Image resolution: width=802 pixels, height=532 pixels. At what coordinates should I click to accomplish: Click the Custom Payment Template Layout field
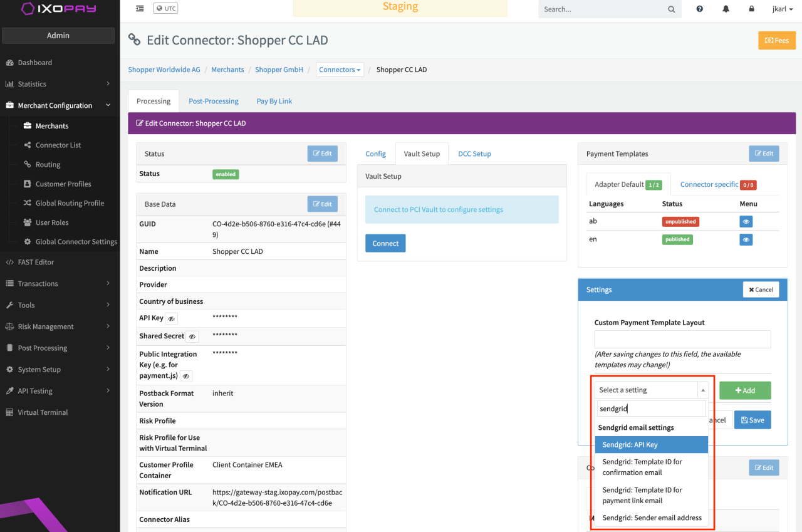pos(682,339)
